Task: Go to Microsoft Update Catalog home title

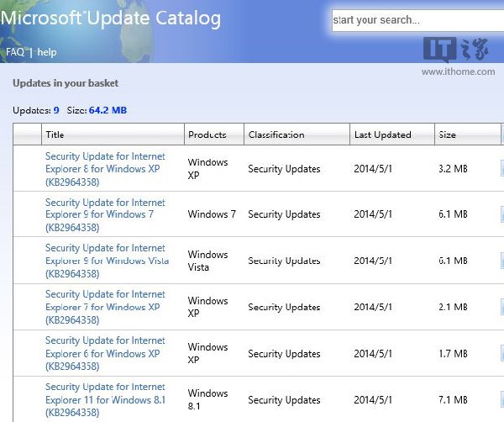Action: click(111, 18)
